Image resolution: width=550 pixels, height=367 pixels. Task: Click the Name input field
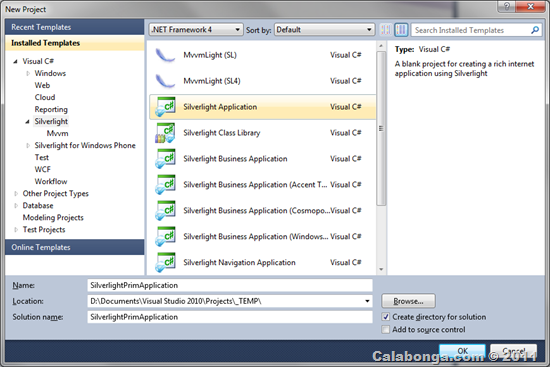230,285
